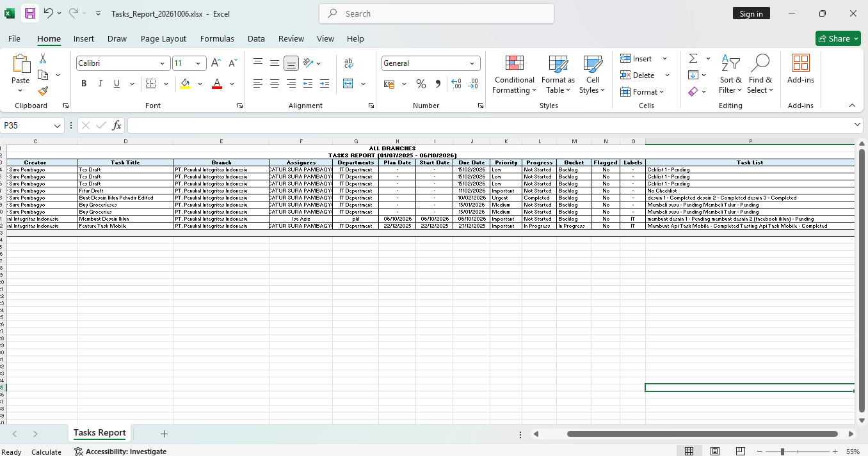Click Accessibility: Investigate in status bar
The image size is (868, 456).
(x=120, y=452)
